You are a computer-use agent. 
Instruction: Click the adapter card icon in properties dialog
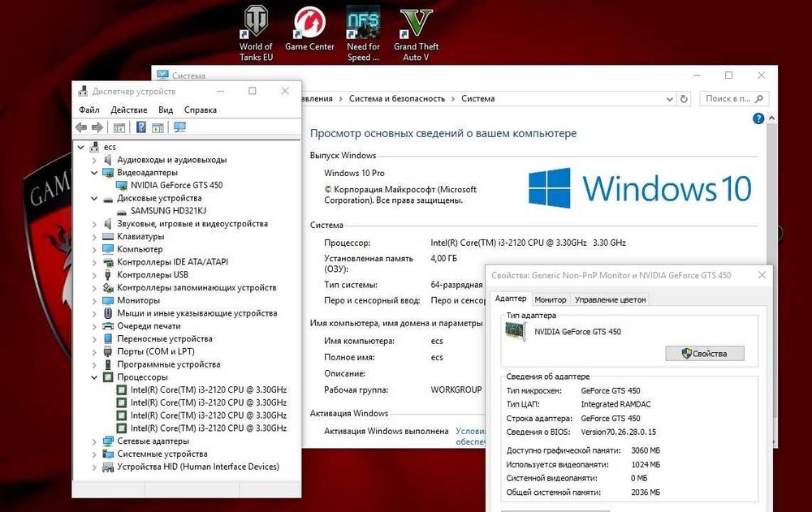click(x=516, y=331)
